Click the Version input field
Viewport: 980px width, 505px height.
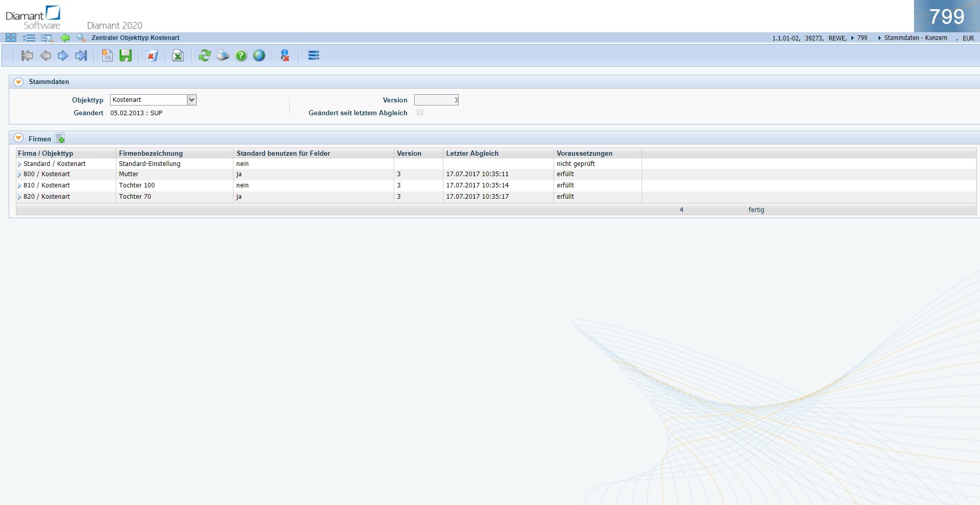click(x=436, y=100)
